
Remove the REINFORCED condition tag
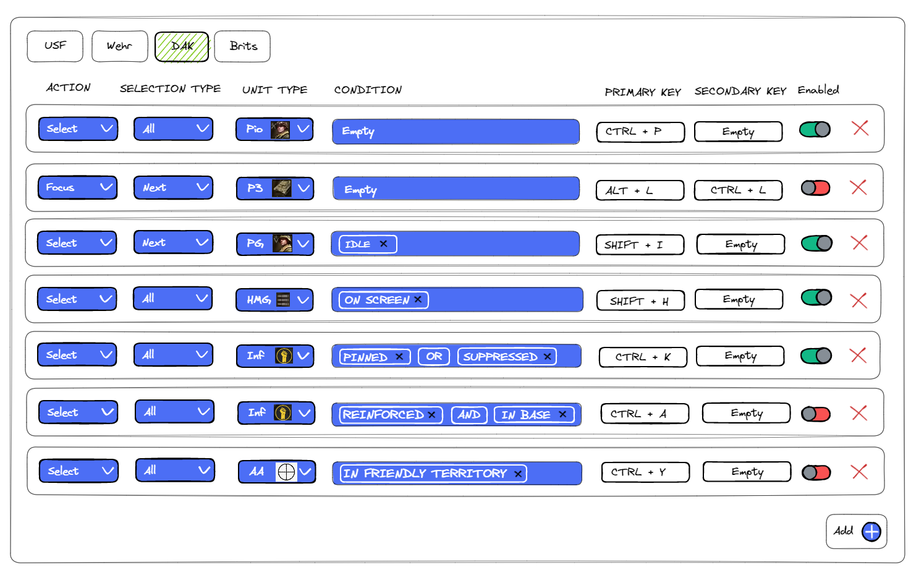click(431, 415)
